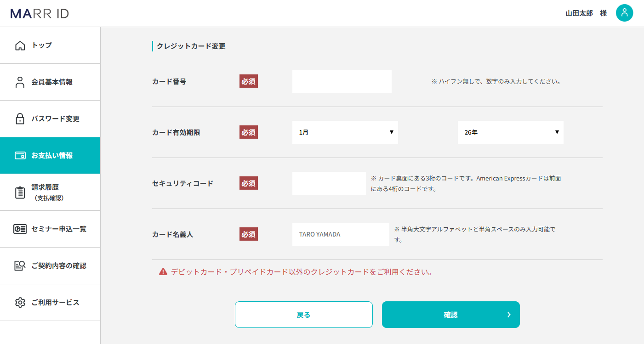This screenshot has height=344, width=644.
Task: Open the expiration year dropdown showing 26年
Action: tap(510, 132)
